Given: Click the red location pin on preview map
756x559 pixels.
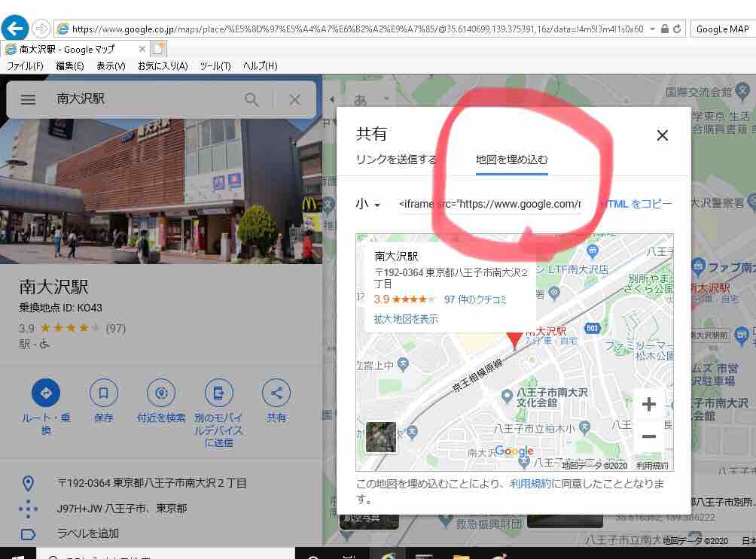Looking at the screenshot, I should click(514, 339).
